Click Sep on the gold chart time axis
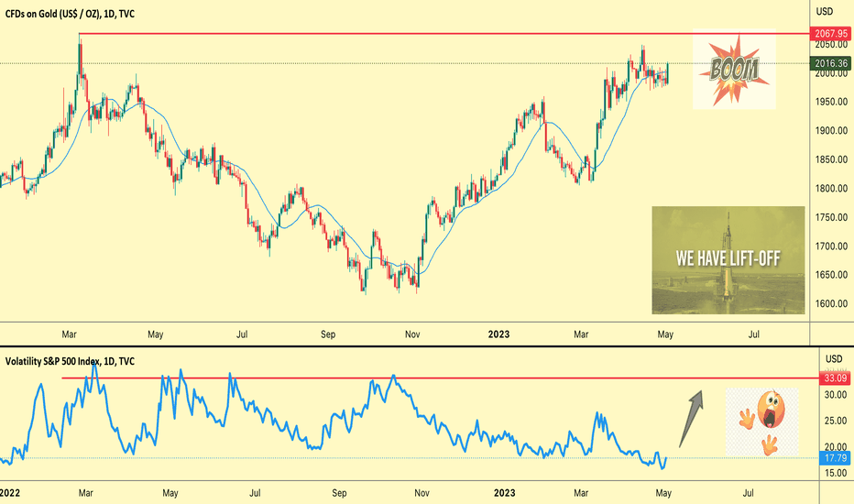This screenshot has width=854, height=504. [328, 334]
